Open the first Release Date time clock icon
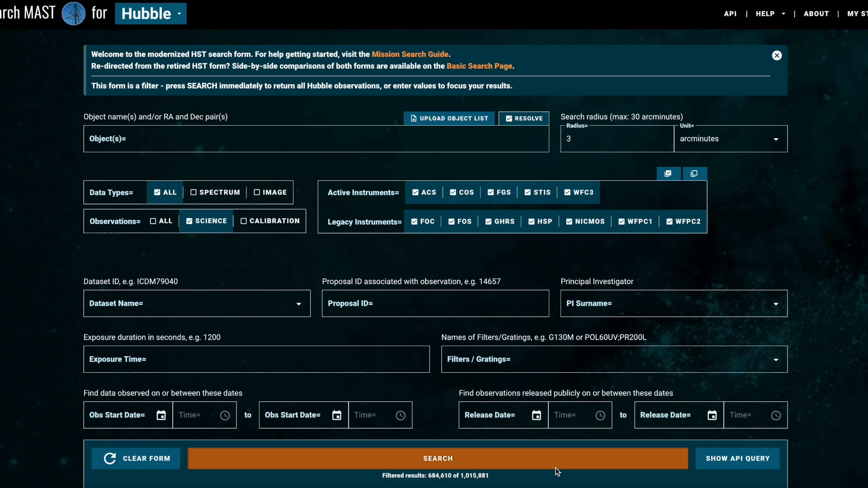Image resolution: width=868 pixels, height=488 pixels. click(600, 415)
